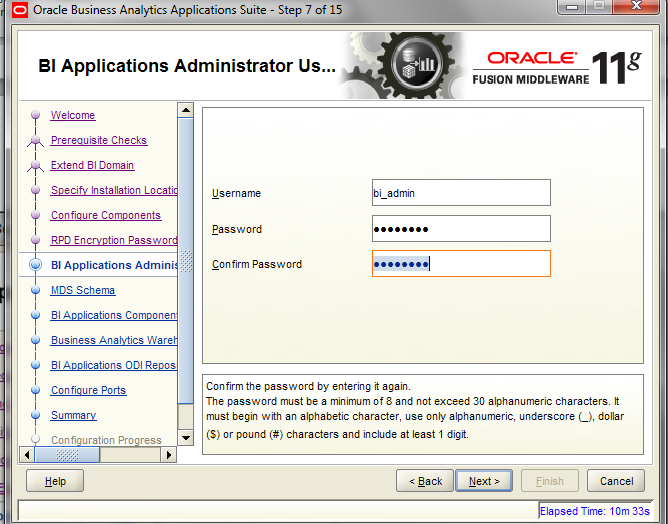Open Specify Installation Location step
Image resolution: width=668 pixels, height=524 pixels.
114,190
